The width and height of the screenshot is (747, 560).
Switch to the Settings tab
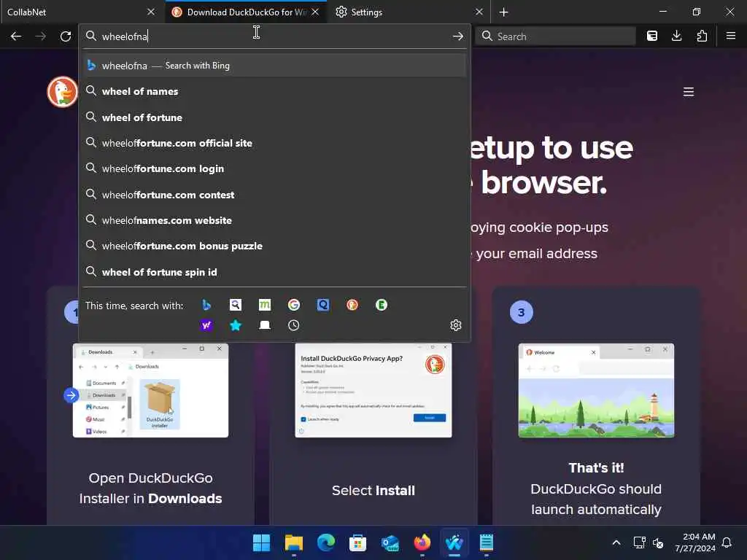410,12
